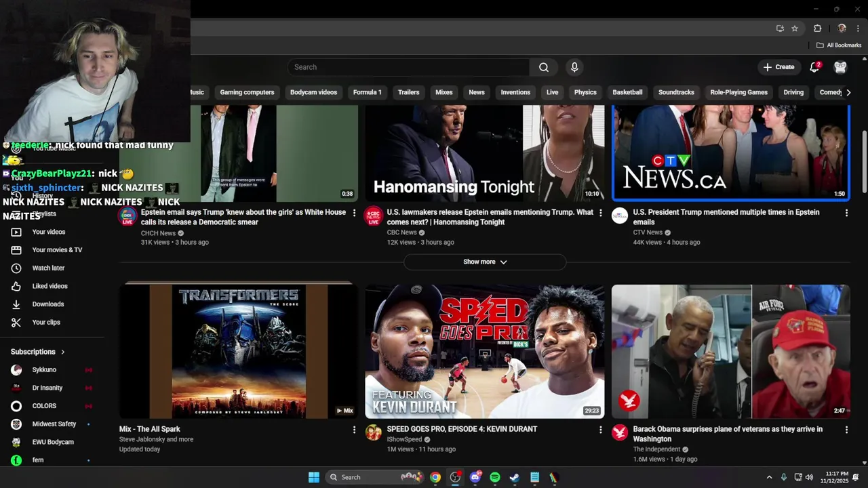Select the News chip
Screen dimensions: 868x488
pyautogui.click(x=477, y=92)
